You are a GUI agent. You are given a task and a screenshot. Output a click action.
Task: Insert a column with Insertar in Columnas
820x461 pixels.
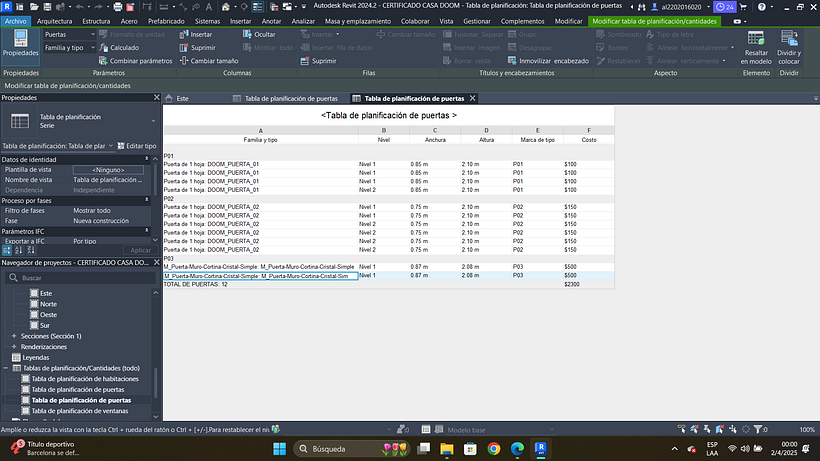[196, 34]
